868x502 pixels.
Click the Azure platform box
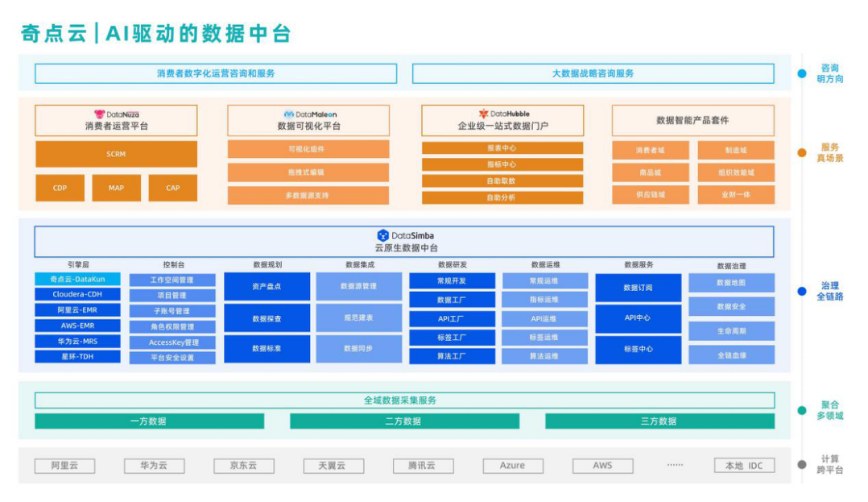pyautogui.click(x=513, y=466)
